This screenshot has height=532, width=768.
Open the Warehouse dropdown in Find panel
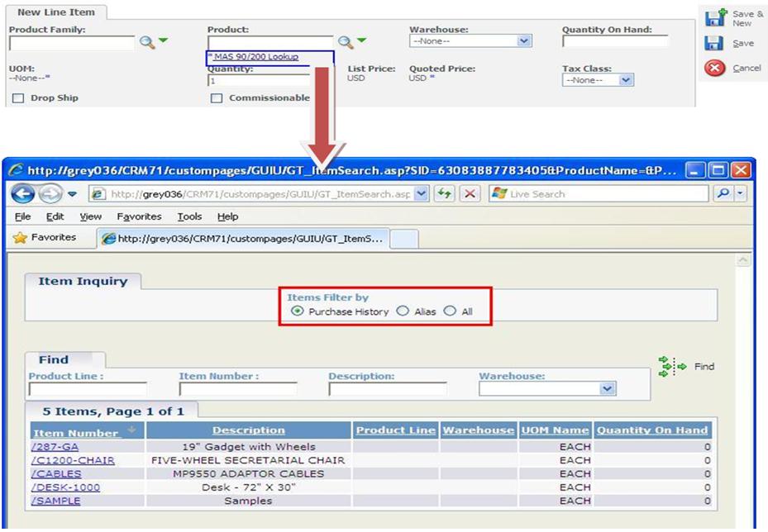pyautogui.click(x=547, y=388)
